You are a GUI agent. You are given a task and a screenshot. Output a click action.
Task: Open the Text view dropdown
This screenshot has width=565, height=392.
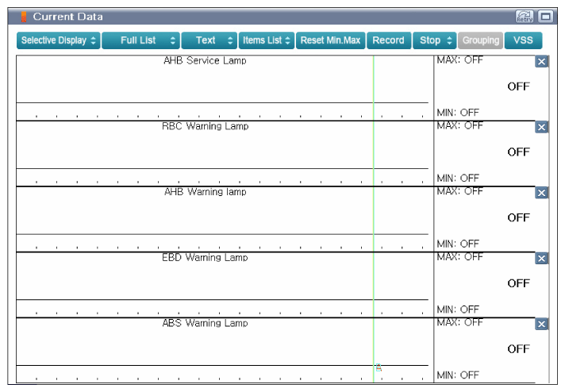209,40
